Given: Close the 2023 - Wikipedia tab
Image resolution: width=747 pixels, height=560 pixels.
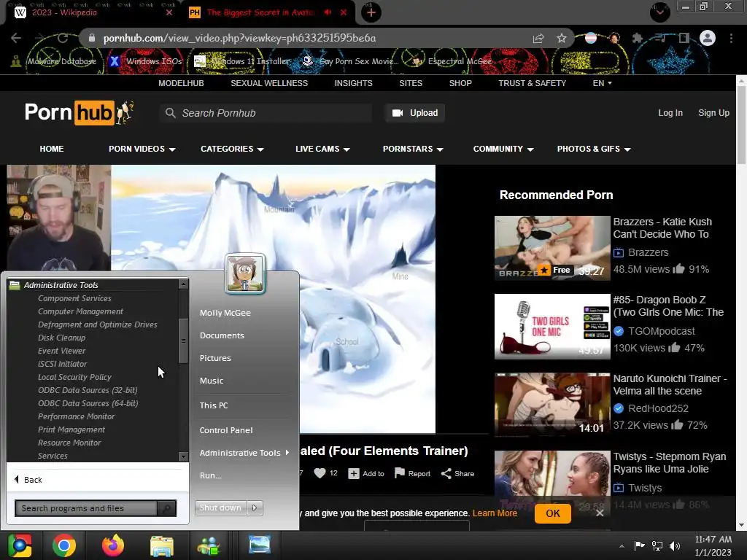Looking at the screenshot, I should [169, 12].
